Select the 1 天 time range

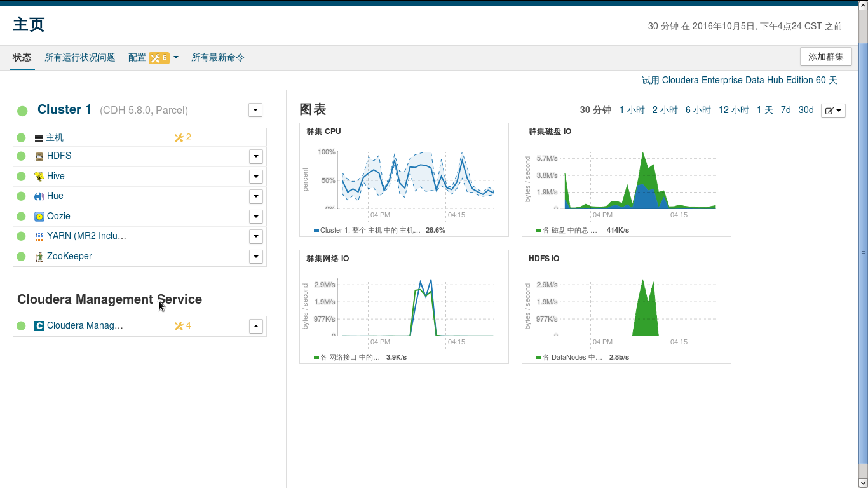pos(765,110)
